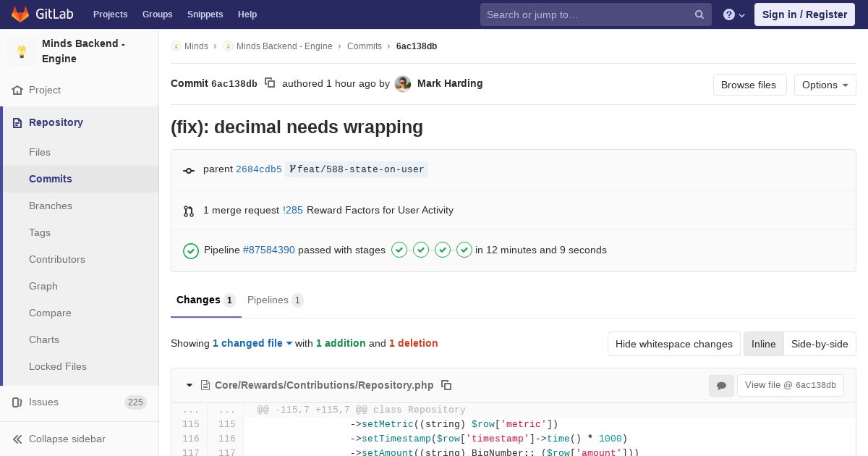Click the Core/Rewards/Contributions/Repository.php file name
Image resolution: width=868 pixels, height=456 pixels.
(x=324, y=385)
